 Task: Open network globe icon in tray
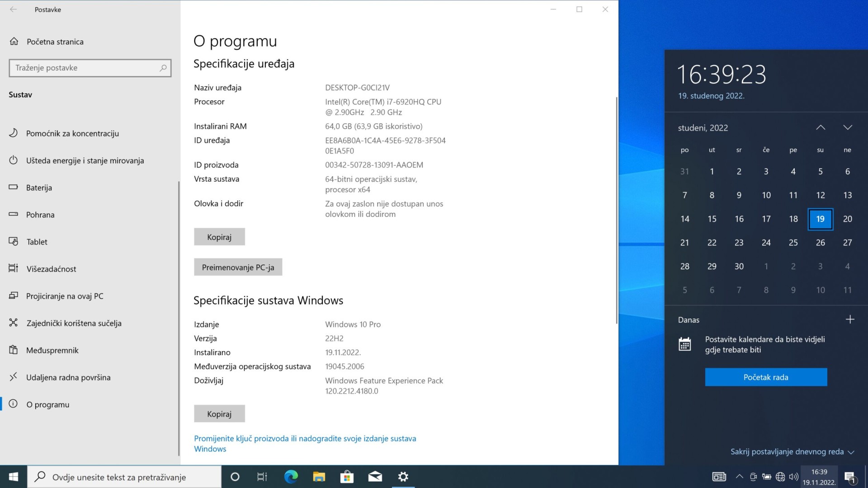[x=780, y=477]
